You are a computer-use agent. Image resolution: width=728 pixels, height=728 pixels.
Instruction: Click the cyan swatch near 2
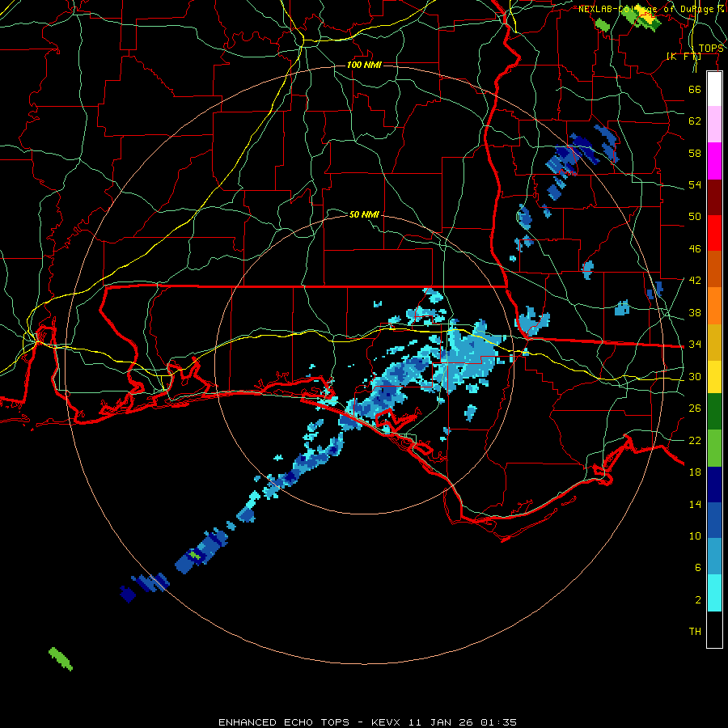tap(714, 593)
